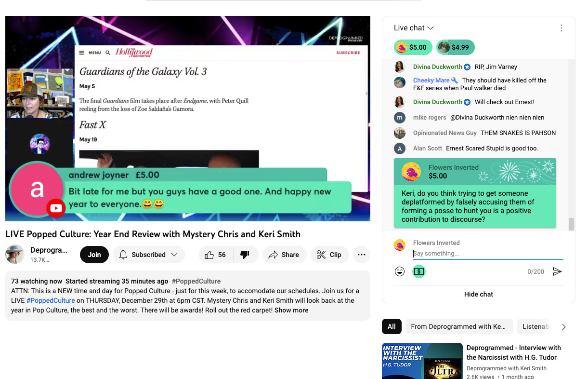Open the live chat options menu
This screenshot has height=379, width=588.
[561, 28]
